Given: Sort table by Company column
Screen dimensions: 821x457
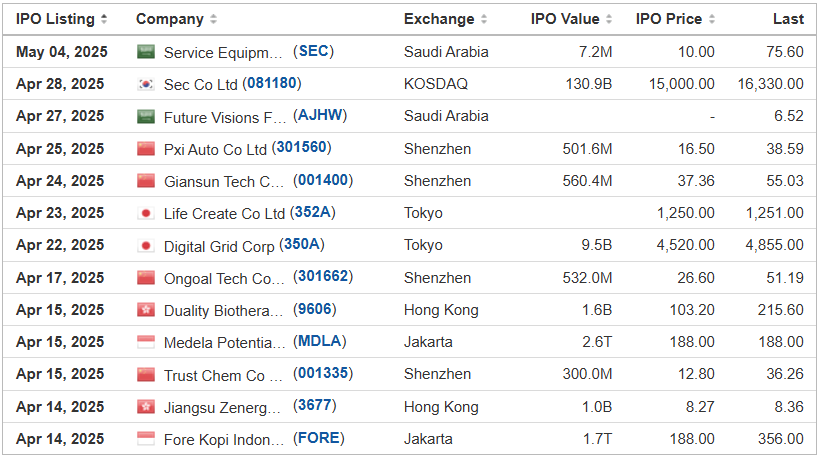Looking at the screenshot, I should [x=176, y=19].
